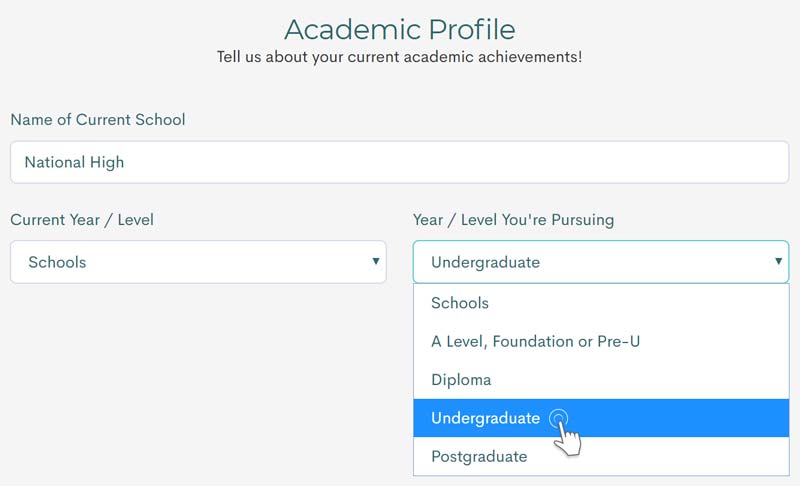This screenshot has width=800, height=486.
Task: Click the Schools value in Current Year box
Action: (57, 262)
